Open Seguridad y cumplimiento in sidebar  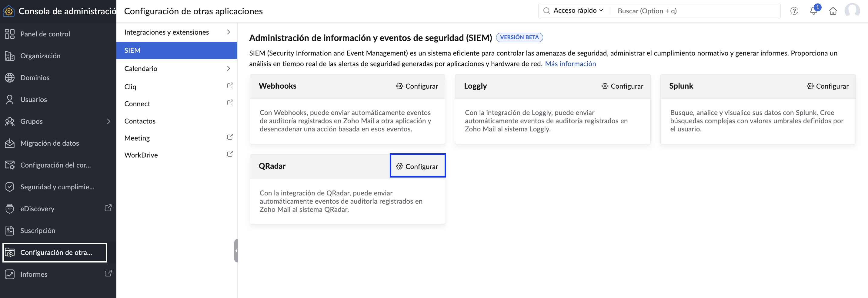[x=58, y=187]
